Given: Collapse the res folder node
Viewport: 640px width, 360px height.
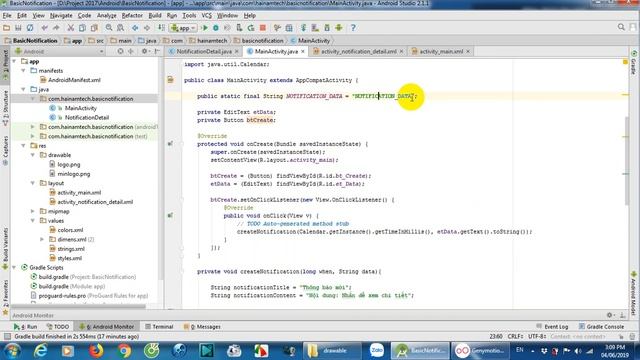Looking at the screenshot, I should tap(23, 146).
